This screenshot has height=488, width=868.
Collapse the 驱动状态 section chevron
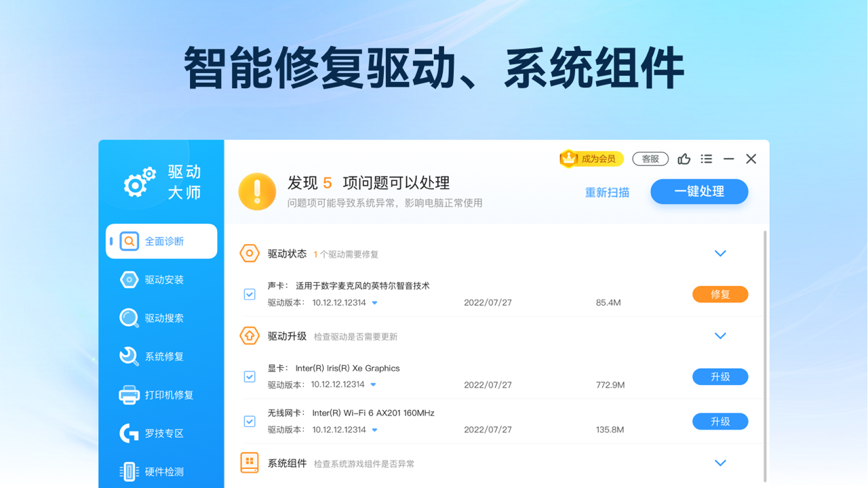coord(720,253)
